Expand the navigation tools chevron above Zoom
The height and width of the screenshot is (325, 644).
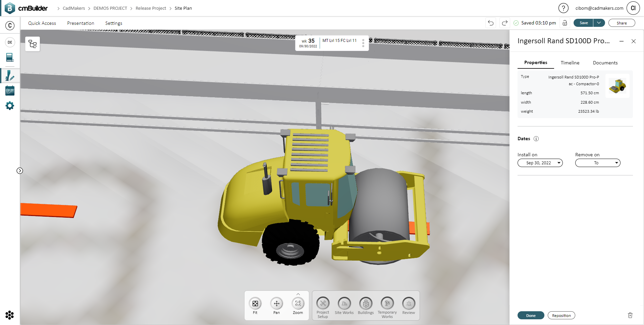(298, 294)
